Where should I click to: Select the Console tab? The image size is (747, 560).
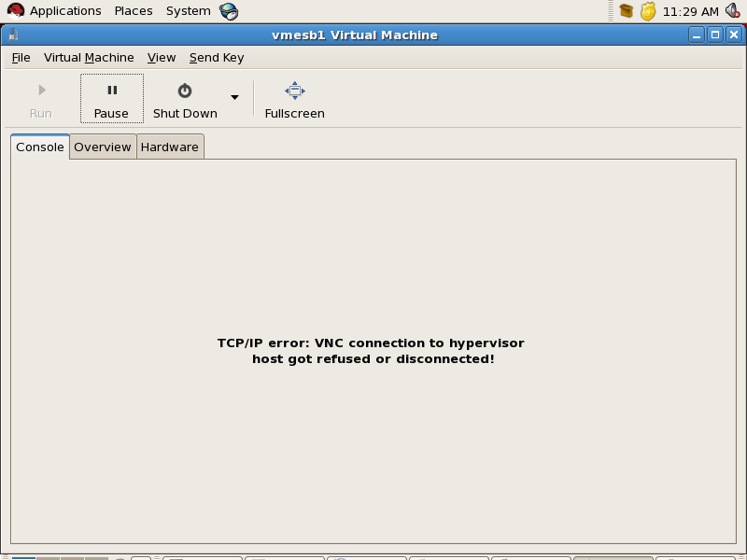pos(40,147)
